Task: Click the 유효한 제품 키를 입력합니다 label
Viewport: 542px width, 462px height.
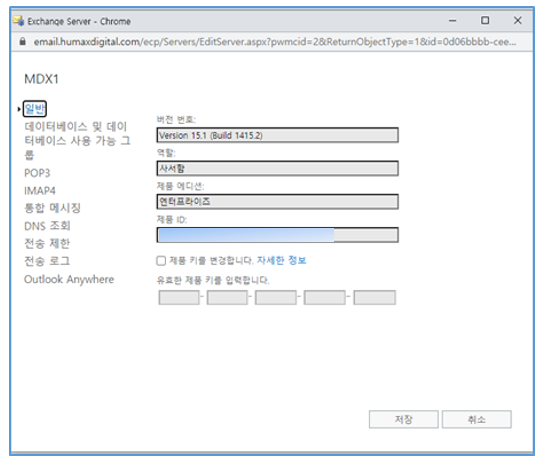Action: [213, 280]
